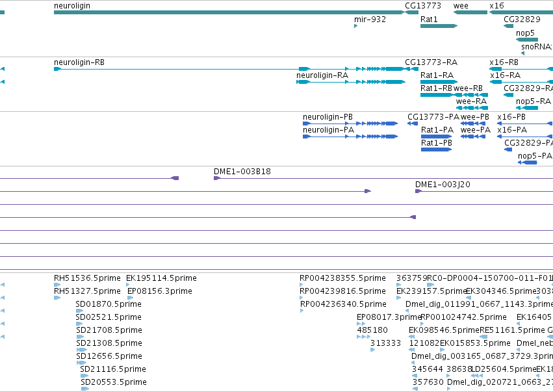Click the CG13773-RA transcript label

click(x=431, y=62)
